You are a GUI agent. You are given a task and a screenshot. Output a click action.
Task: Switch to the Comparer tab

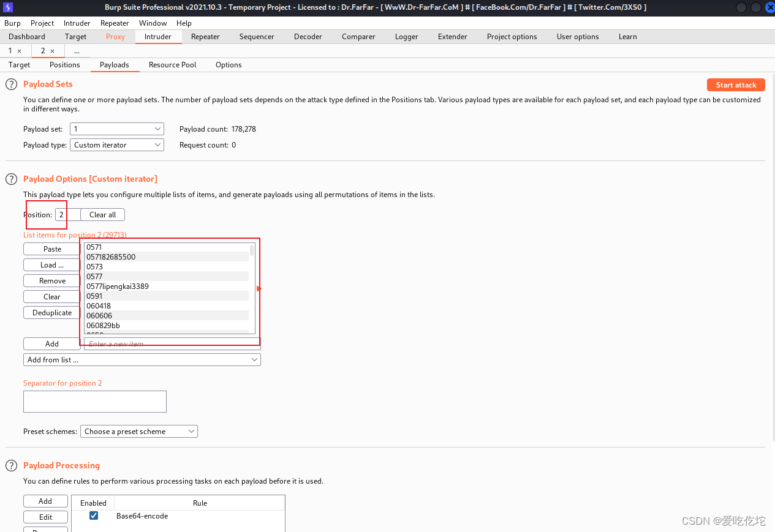point(358,37)
